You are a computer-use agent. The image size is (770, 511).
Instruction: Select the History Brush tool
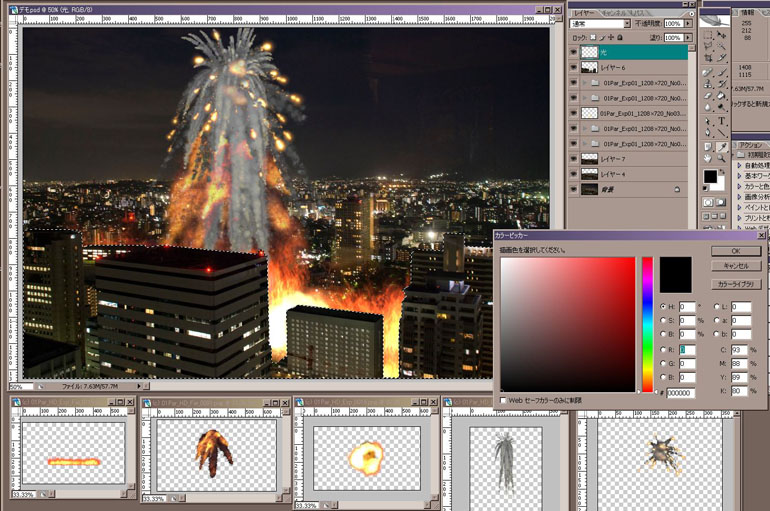coord(721,84)
